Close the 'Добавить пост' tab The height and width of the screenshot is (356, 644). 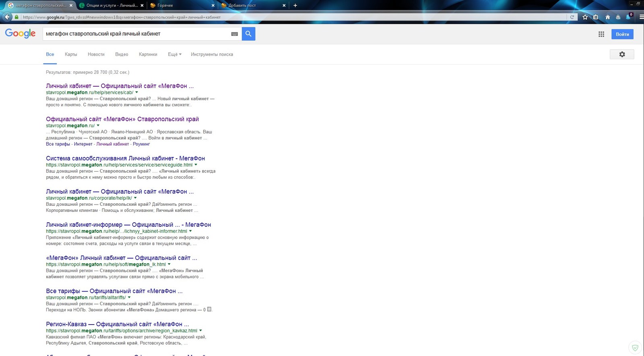click(284, 6)
